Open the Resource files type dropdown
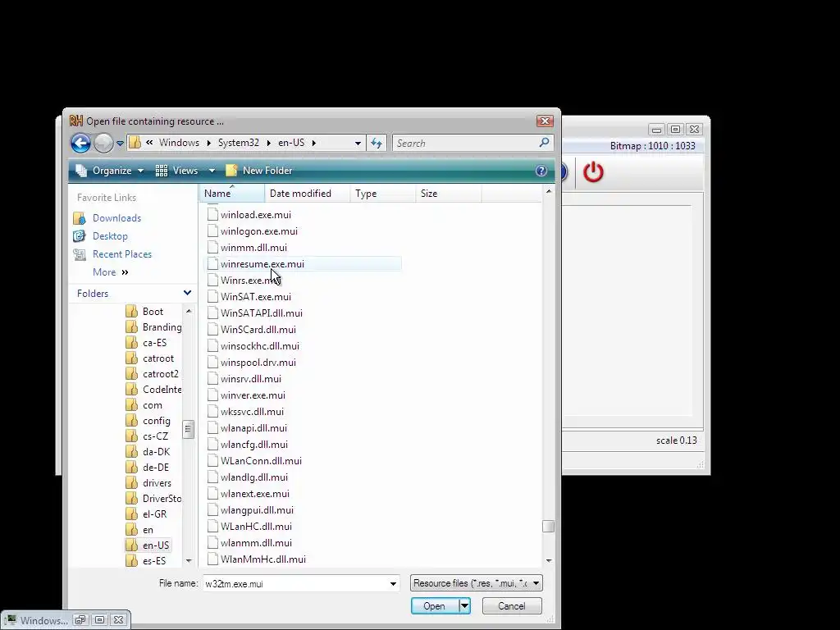The image size is (840, 630). (477, 583)
